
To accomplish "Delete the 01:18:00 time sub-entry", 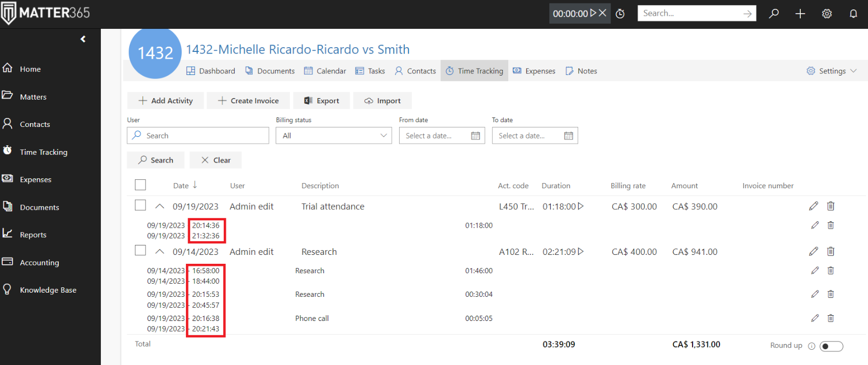I will pos(831,225).
